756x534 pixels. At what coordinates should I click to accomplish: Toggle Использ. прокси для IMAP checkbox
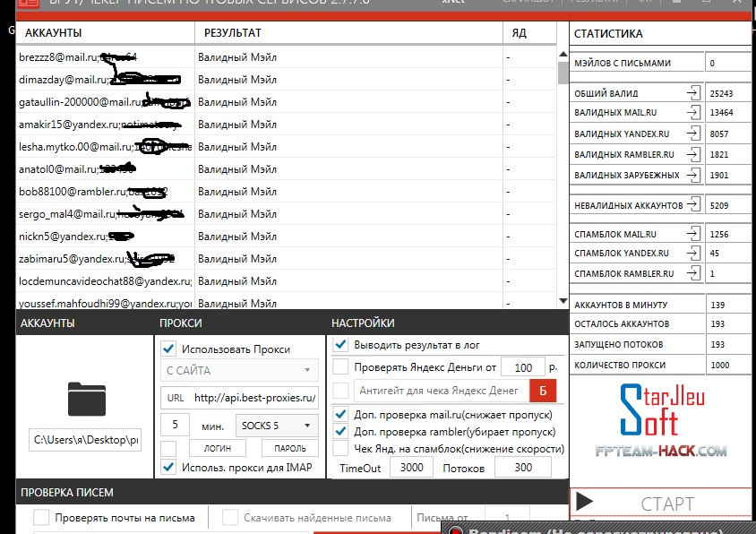(x=168, y=467)
